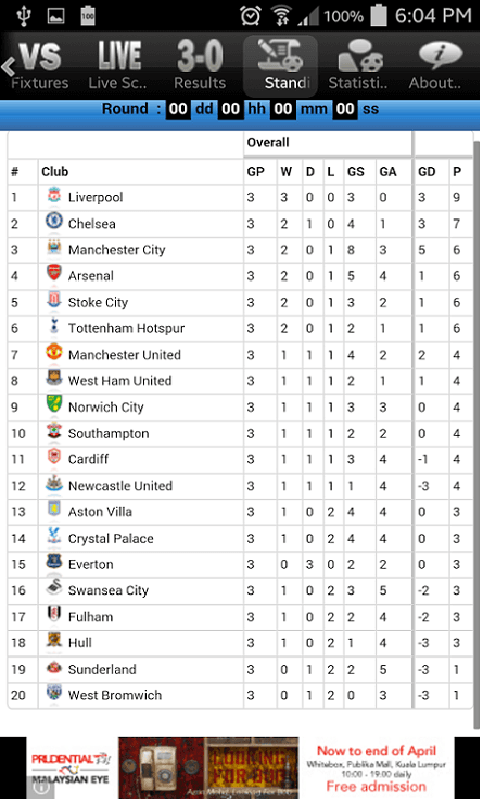Open the Statistics icon
This screenshot has height=800, width=480.
[x=361, y=56]
